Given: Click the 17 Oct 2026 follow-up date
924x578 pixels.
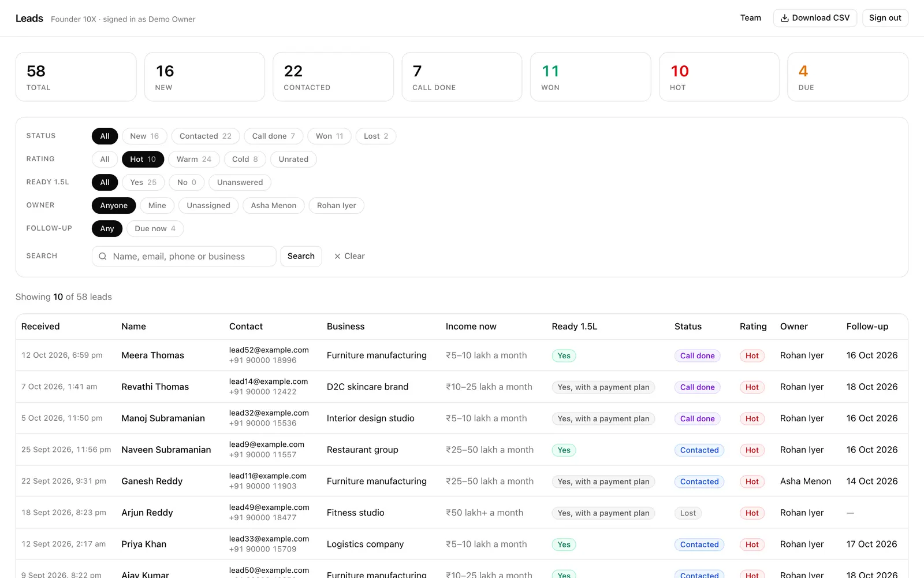Looking at the screenshot, I should [871, 544].
